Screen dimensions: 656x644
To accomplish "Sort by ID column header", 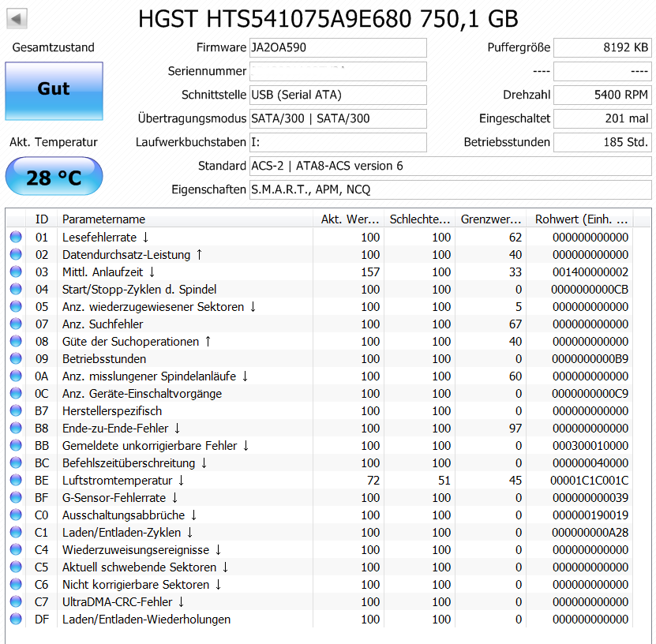I will (41, 219).
